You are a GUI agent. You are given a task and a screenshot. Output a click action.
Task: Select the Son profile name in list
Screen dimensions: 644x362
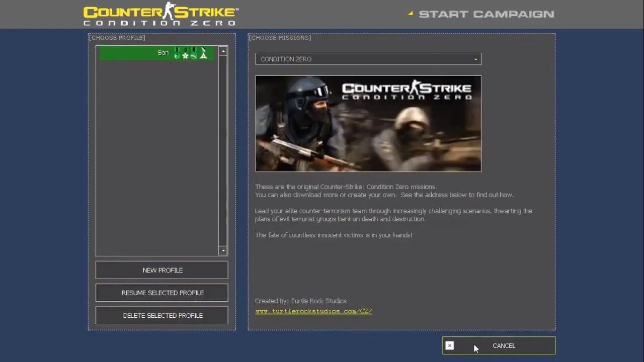tap(163, 53)
